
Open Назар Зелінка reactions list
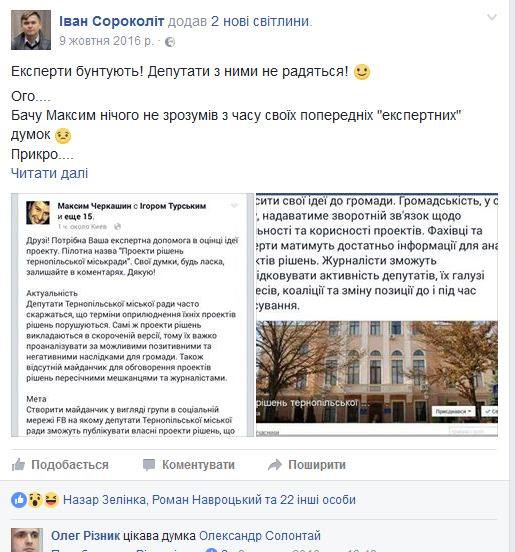coord(105,500)
